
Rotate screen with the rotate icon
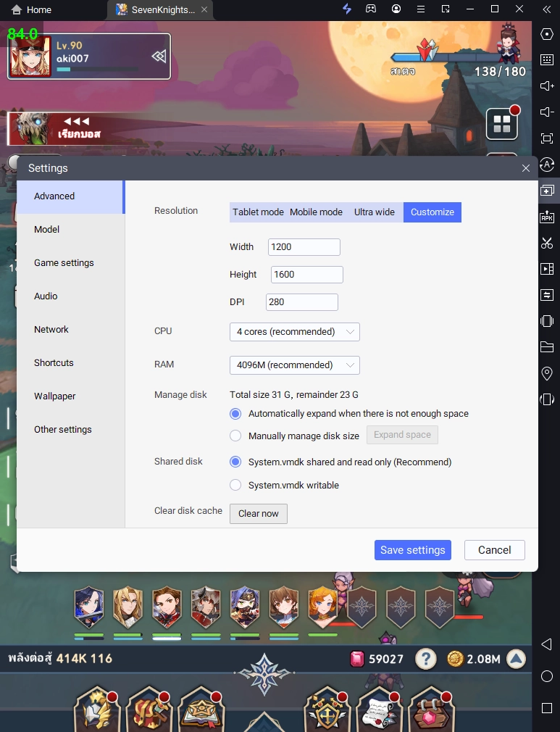coord(547,399)
